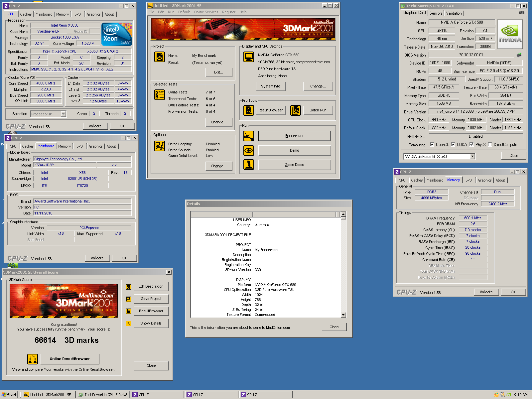Click the Batch Run icon in Pro Tools
The height and width of the screenshot is (399, 532).
point(296,110)
